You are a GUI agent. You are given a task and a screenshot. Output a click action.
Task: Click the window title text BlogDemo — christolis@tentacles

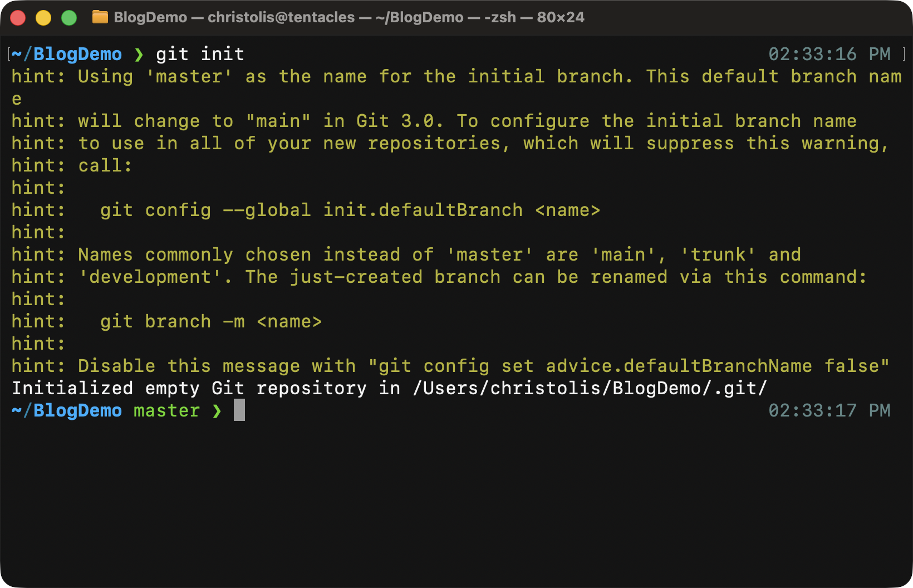234,17
